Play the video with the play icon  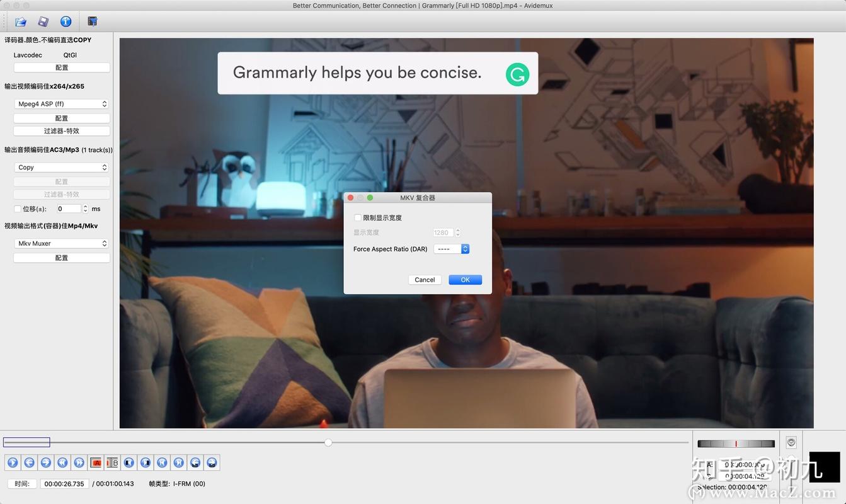13,462
